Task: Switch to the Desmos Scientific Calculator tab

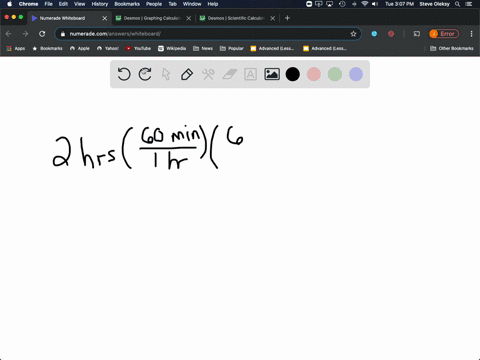Action: click(237, 18)
